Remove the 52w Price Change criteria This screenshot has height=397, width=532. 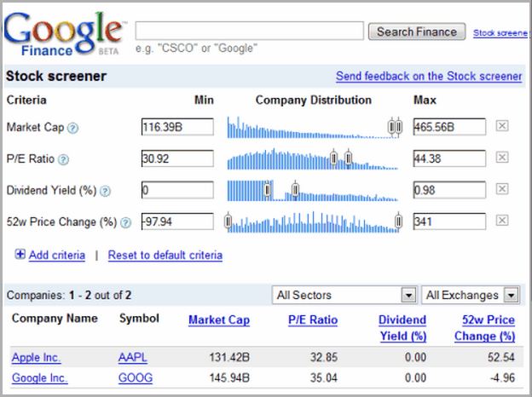click(x=502, y=221)
